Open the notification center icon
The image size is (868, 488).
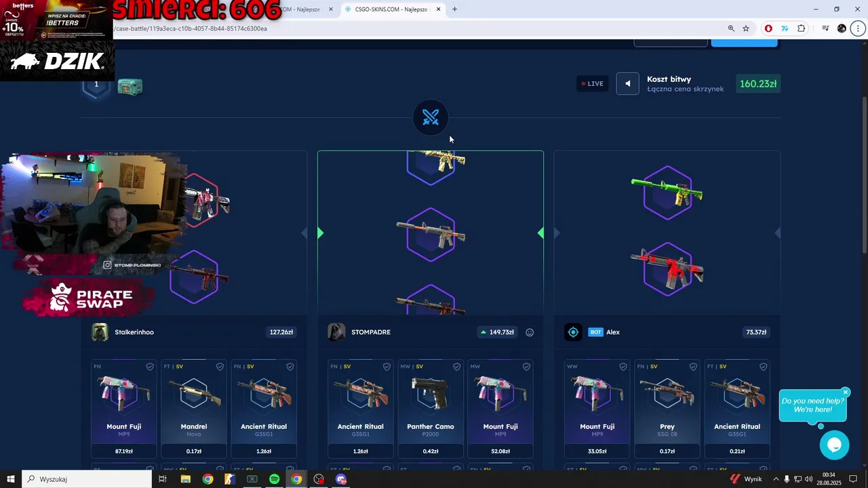(854, 479)
